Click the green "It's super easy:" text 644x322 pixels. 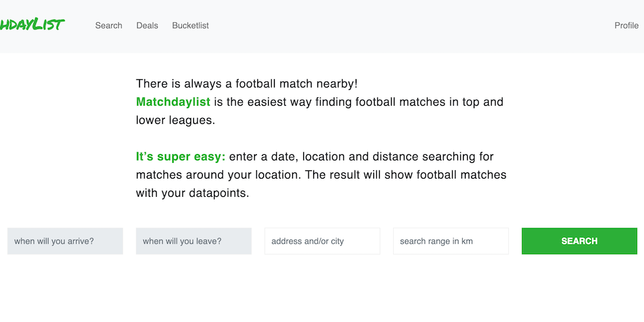(x=180, y=157)
